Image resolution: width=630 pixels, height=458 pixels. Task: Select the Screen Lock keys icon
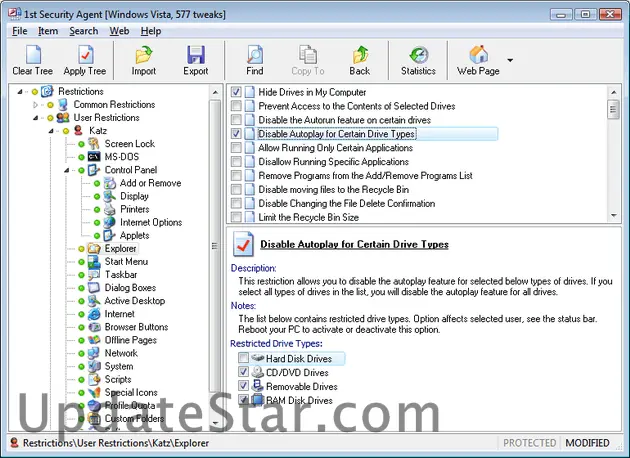(x=94, y=143)
